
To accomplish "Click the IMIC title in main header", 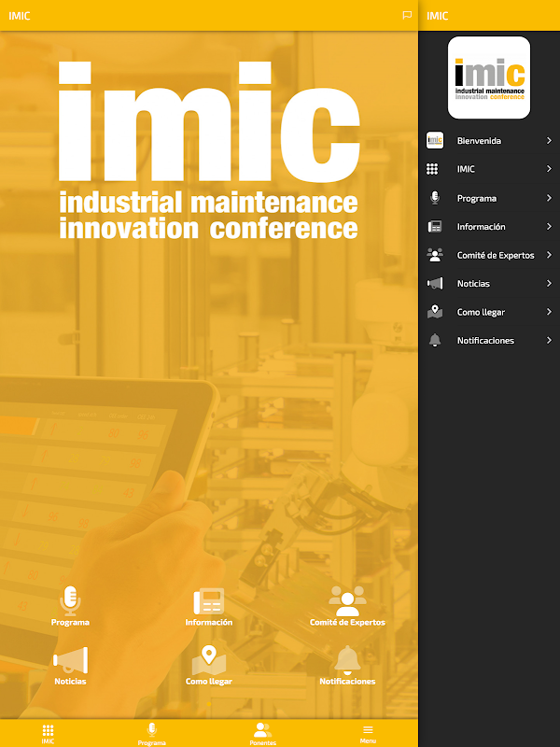I will (x=20, y=16).
